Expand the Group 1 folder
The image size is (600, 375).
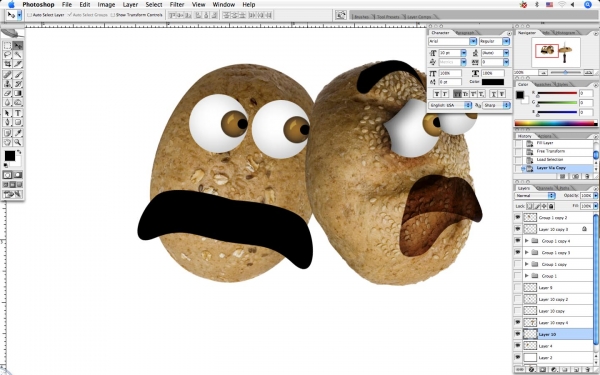click(x=527, y=276)
